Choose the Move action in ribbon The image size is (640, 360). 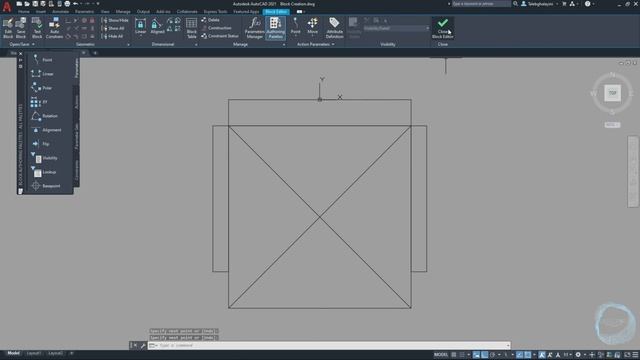[313, 26]
